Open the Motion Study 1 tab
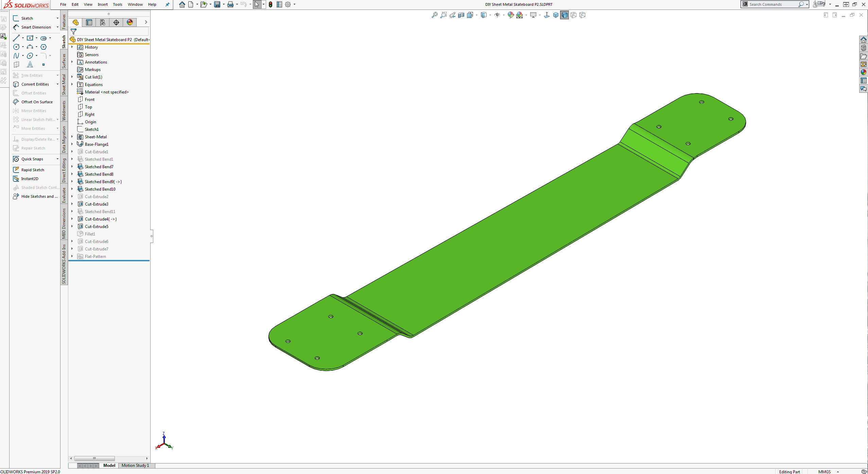This screenshot has width=868, height=474. [x=135, y=466]
